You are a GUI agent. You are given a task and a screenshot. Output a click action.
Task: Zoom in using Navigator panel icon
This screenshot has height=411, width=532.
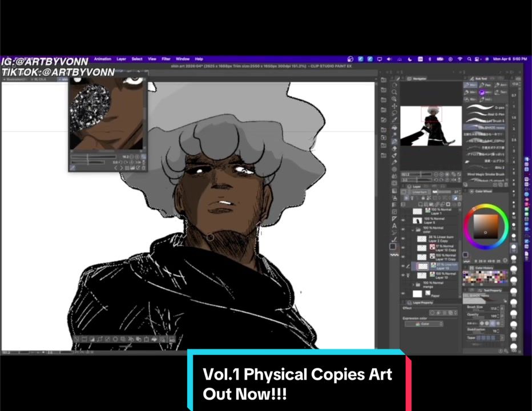[441, 175]
